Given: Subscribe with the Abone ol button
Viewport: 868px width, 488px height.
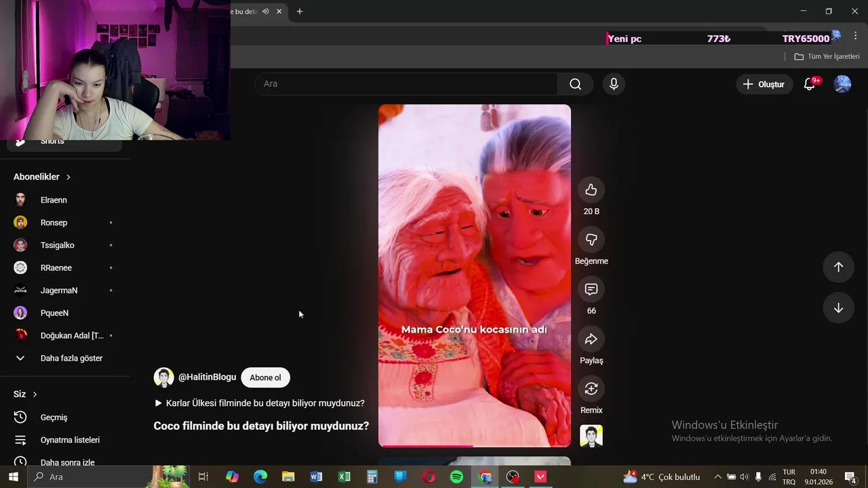Looking at the screenshot, I should pos(265,378).
